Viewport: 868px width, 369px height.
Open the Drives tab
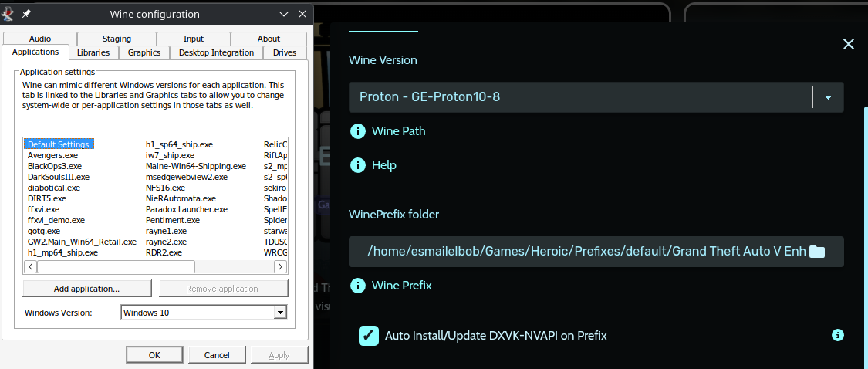(285, 52)
